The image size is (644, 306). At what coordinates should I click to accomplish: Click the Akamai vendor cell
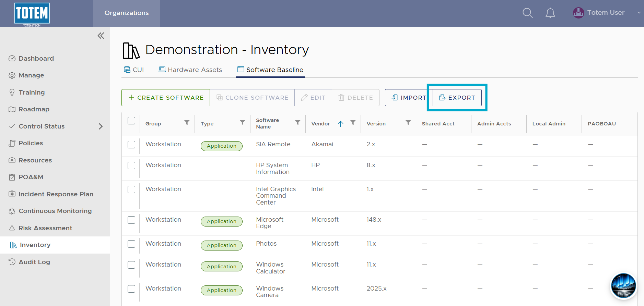[x=322, y=144]
